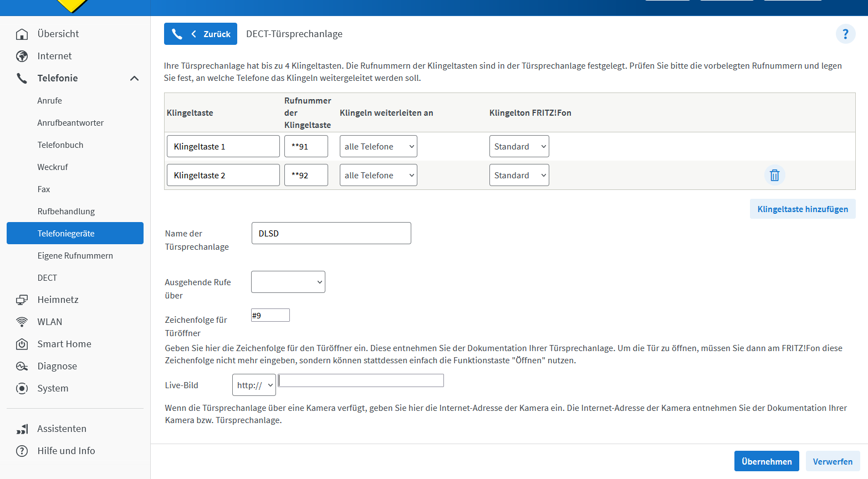Screen dimensions: 868x479
Task: Open the Ausgehende Rufe über dropdown
Action: point(288,282)
